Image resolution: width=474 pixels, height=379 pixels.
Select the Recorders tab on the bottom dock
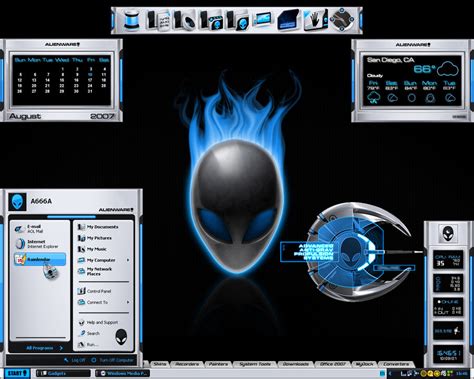click(x=187, y=364)
